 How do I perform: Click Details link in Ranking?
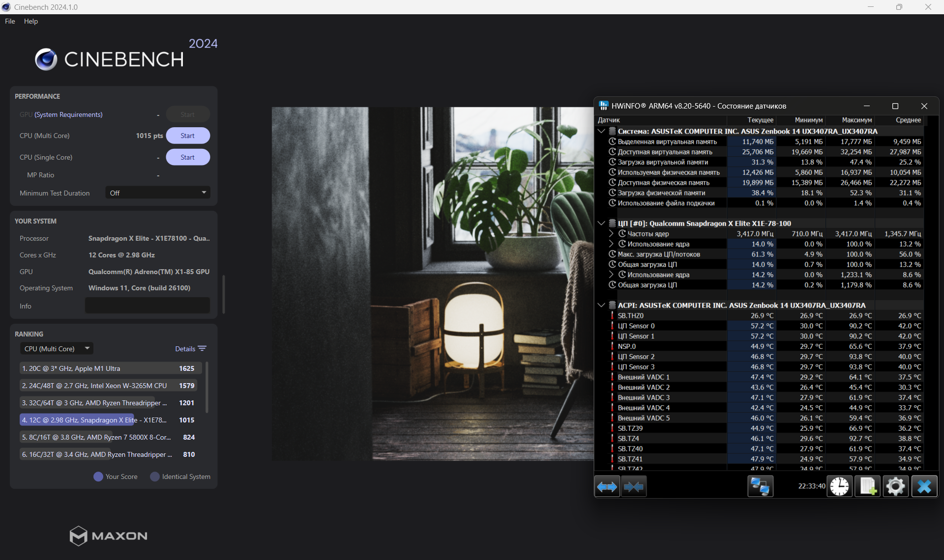pyautogui.click(x=185, y=349)
